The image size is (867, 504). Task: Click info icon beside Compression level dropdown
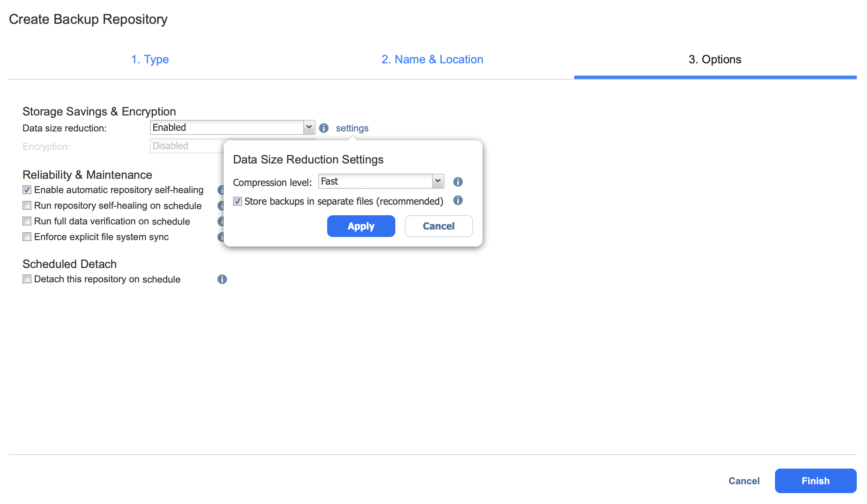(458, 182)
